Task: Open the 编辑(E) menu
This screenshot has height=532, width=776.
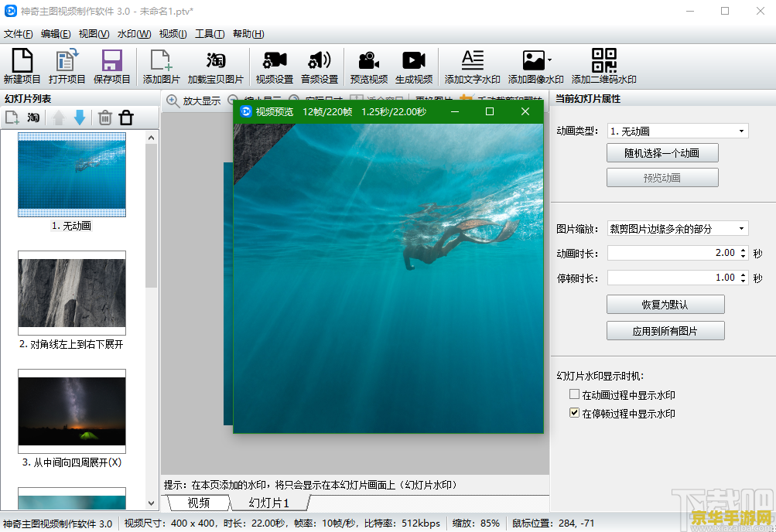Action: 56,33
